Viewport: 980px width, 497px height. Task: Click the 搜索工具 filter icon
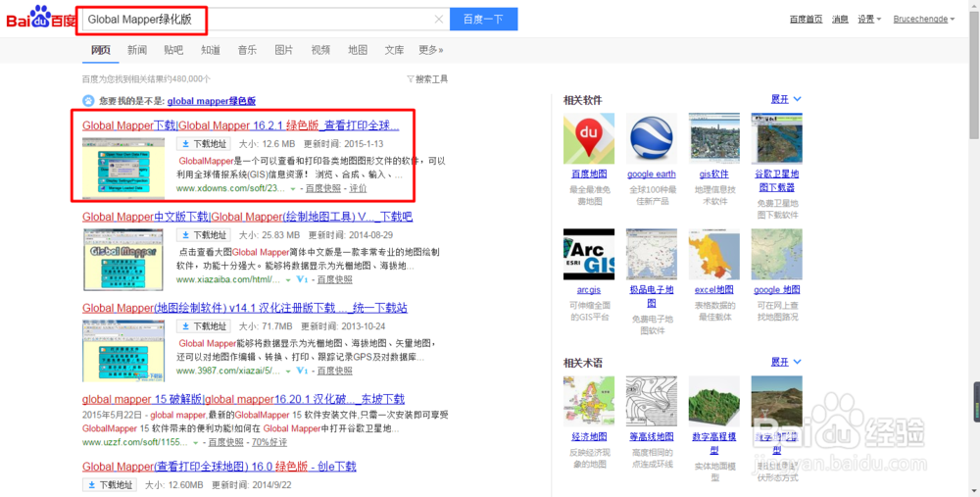point(411,79)
